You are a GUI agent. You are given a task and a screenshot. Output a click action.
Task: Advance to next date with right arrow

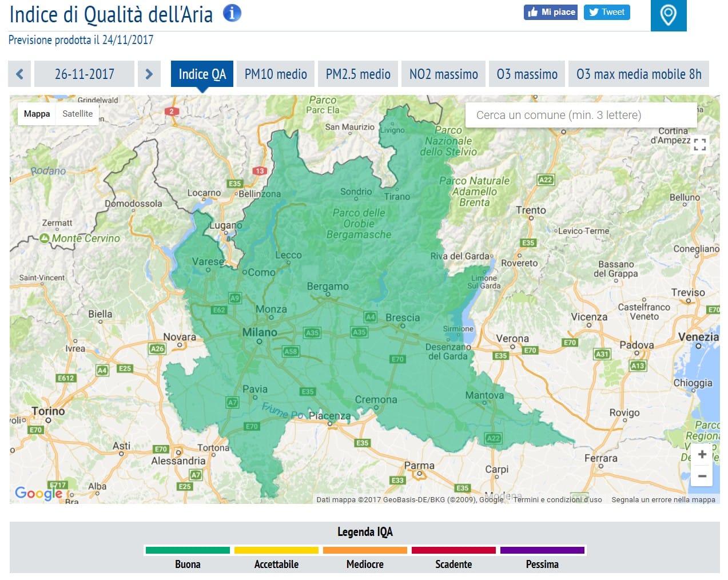(x=149, y=74)
